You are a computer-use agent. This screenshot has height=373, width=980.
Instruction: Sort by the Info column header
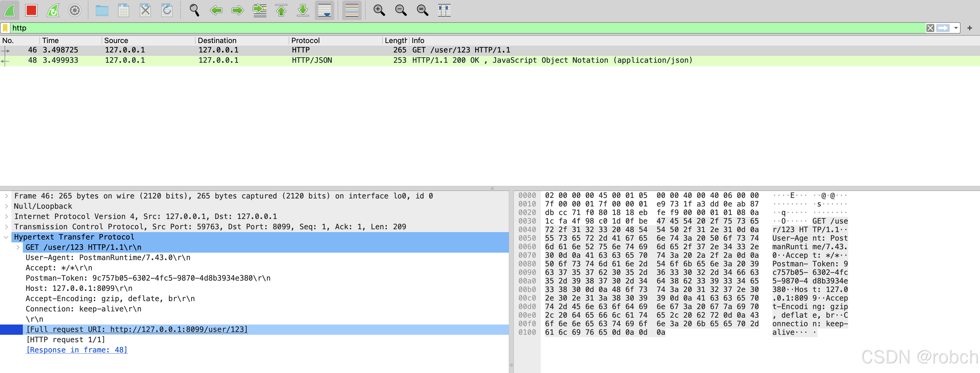point(695,40)
